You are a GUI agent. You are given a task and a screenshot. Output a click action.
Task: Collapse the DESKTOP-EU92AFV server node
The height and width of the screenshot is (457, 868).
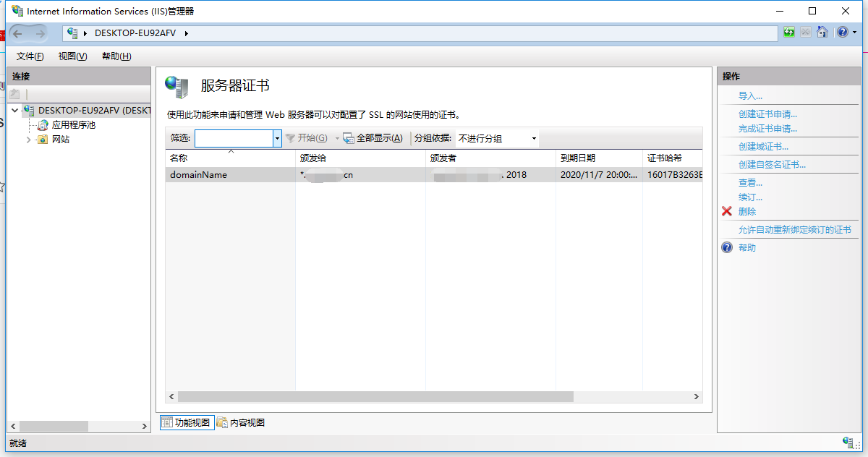pos(15,111)
